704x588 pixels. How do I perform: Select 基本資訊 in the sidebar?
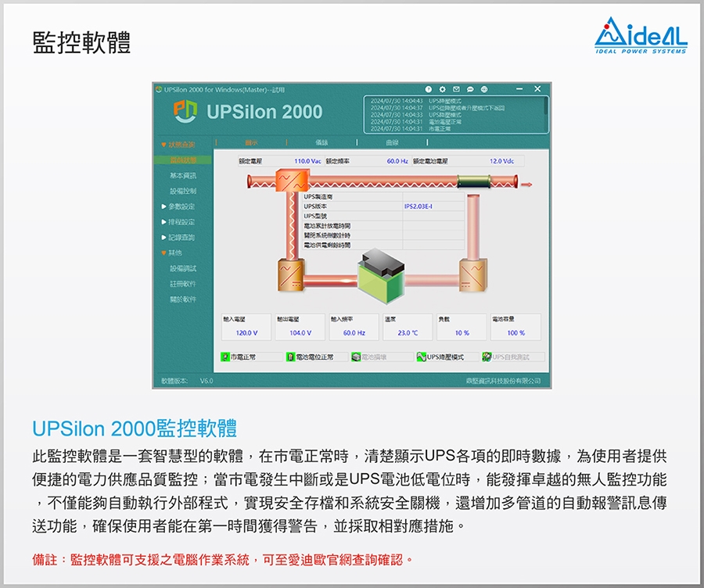[x=183, y=176]
